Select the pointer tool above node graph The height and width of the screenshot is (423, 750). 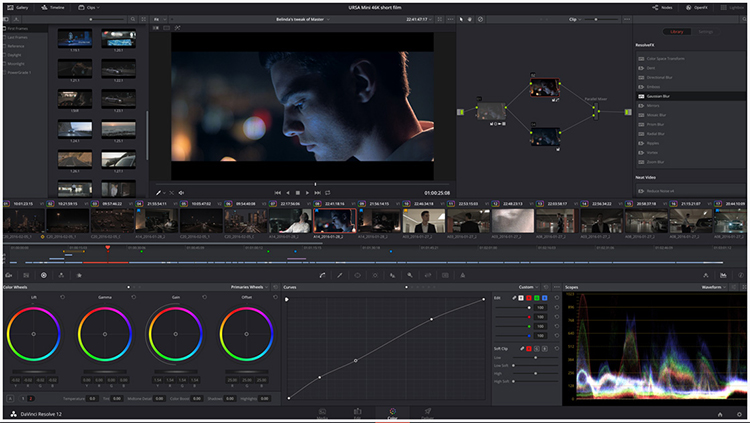tap(461, 20)
